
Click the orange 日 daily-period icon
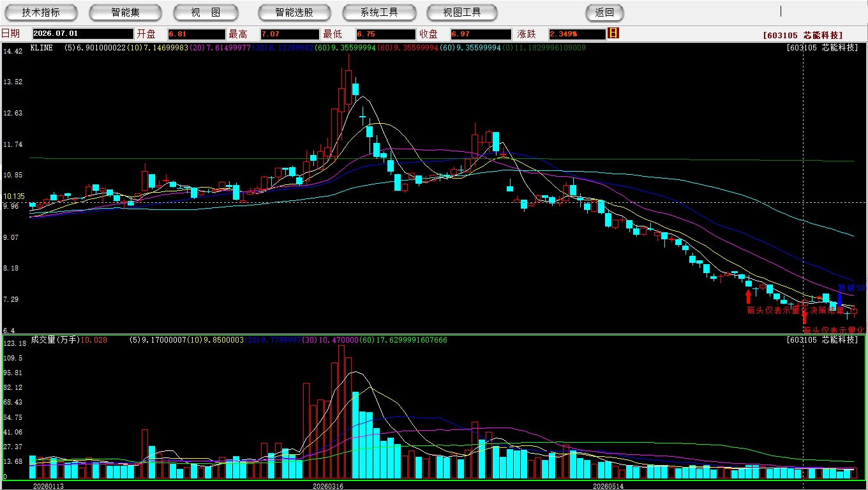point(613,33)
